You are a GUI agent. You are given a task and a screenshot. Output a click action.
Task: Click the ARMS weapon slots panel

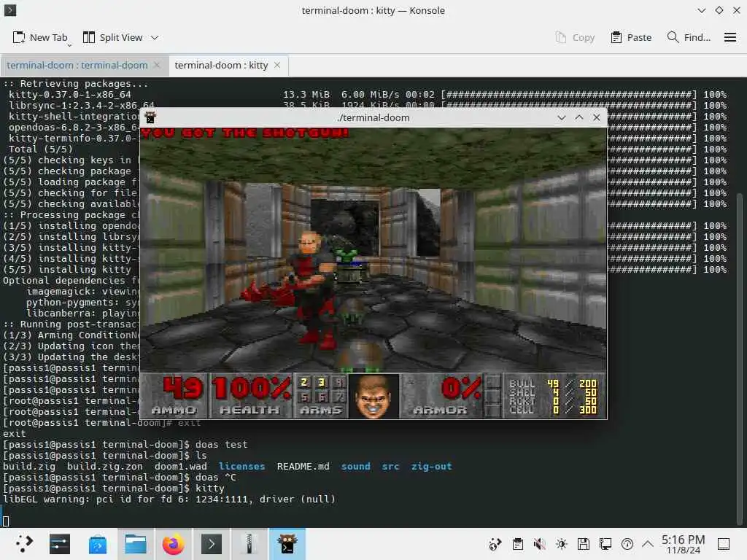[321, 396]
